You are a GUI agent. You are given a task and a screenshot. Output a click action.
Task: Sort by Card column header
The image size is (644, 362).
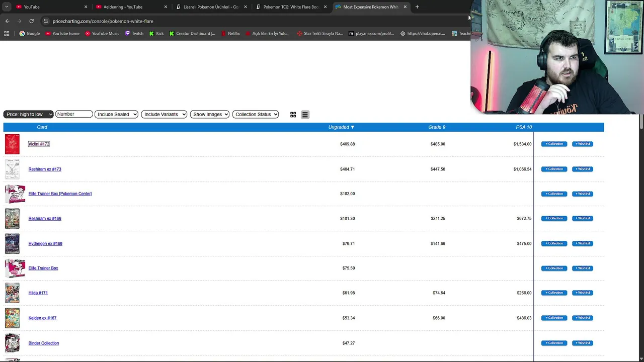tap(42, 127)
